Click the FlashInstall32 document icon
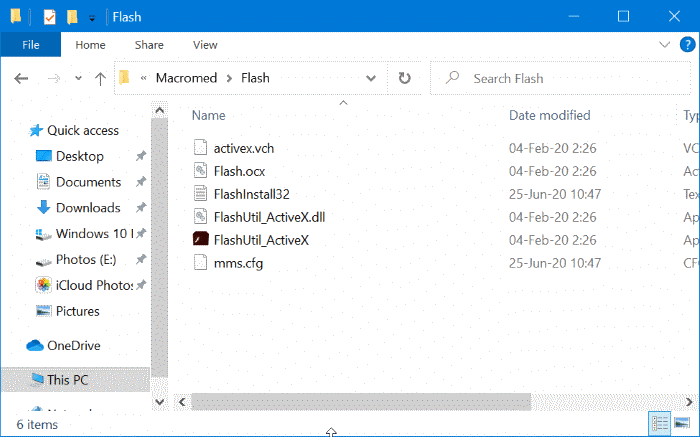This screenshot has height=437, width=700. [200, 193]
